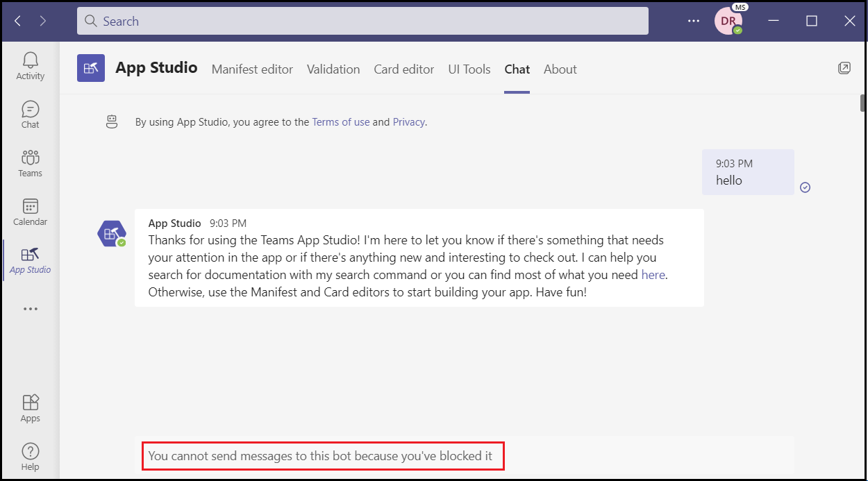
Task: Open the Terms of use link
Action: pyautogui.click(x=341, y=122)
